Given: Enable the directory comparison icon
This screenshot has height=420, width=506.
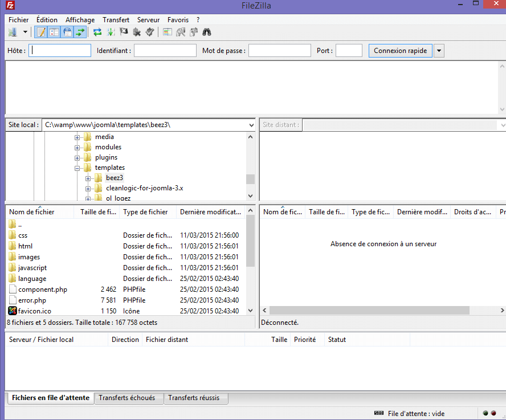Looking at the screenshot, I should [181, 32].
